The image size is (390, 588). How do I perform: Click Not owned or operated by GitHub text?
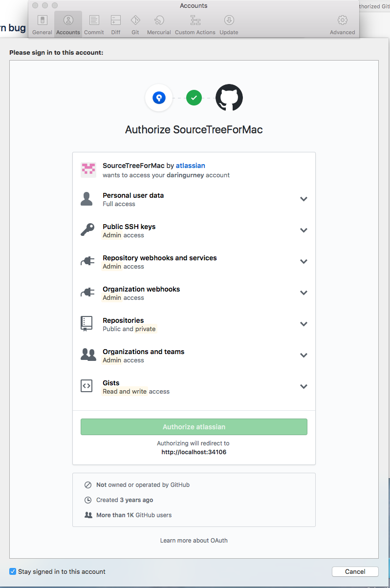pos(143,485)
